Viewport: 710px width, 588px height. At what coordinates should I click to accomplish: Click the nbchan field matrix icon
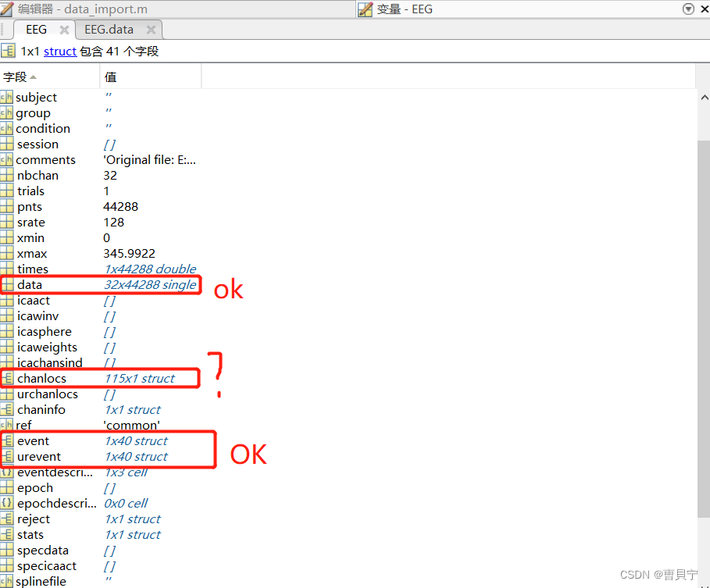click(x=6, y=175)
